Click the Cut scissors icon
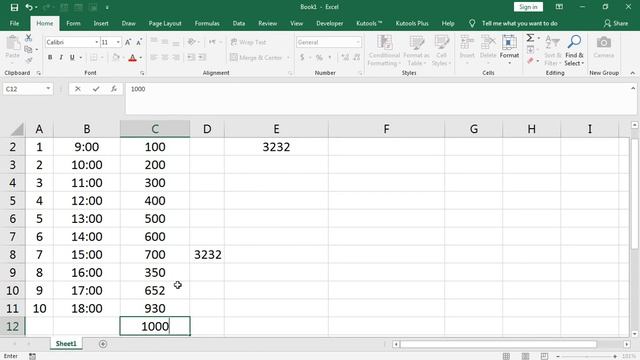The width and height of the screenshot is (640, 360). tap(28, 38)
